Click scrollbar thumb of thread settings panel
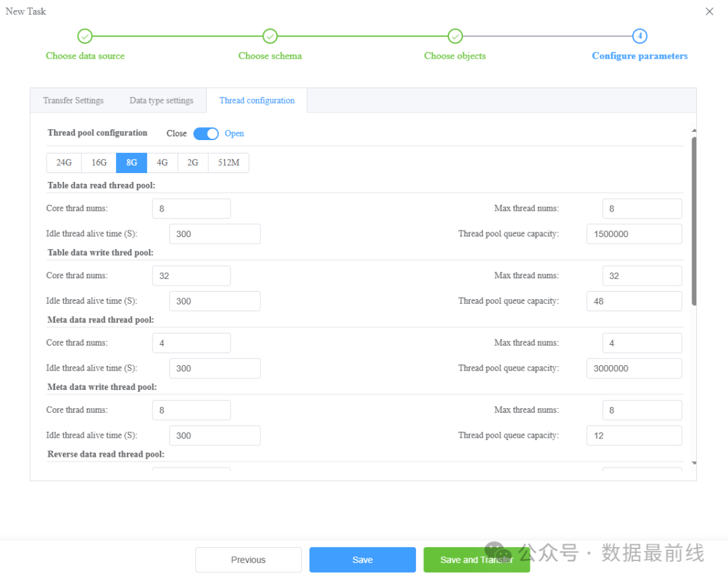 coord(694,221)
